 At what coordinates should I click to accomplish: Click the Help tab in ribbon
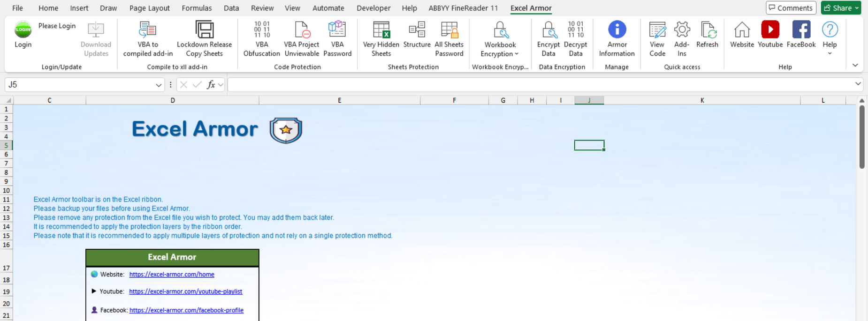pos(409,8)
